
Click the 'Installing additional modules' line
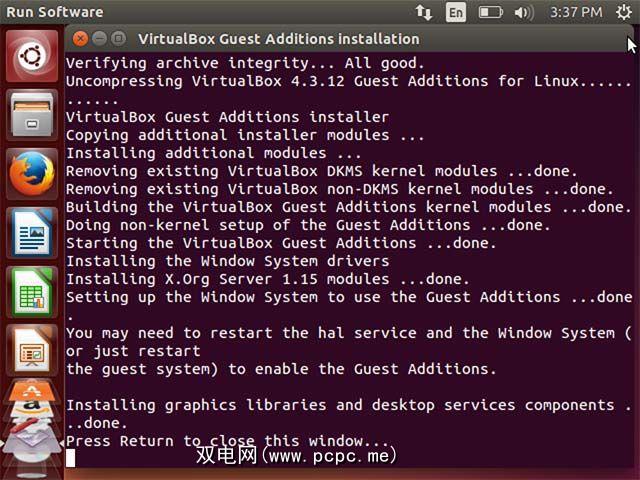214,153
